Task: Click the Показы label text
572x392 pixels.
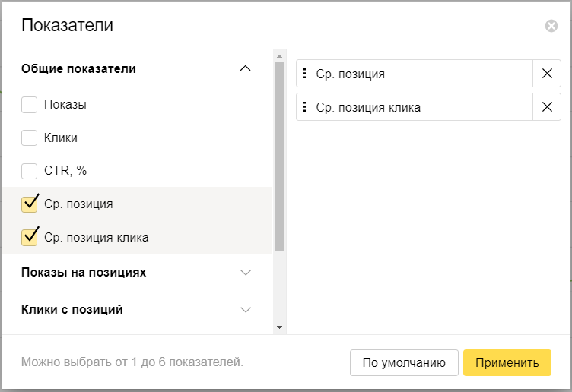Action: tap(65, 105)
